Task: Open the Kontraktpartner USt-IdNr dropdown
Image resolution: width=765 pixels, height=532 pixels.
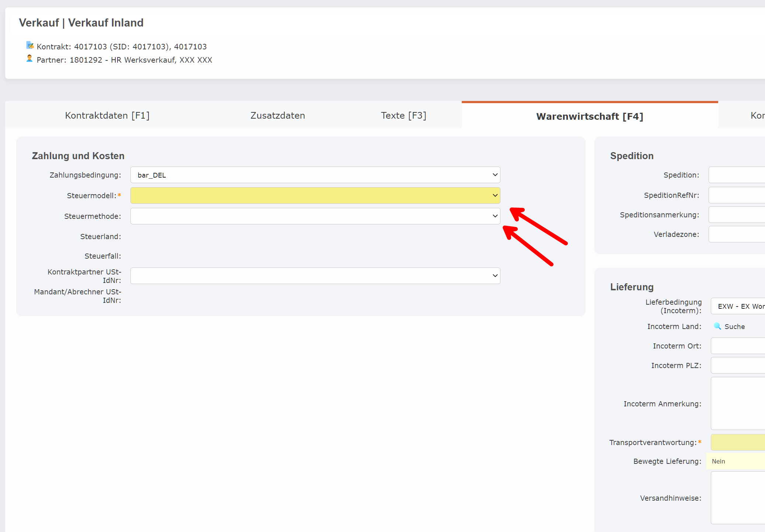Action: 315,276
